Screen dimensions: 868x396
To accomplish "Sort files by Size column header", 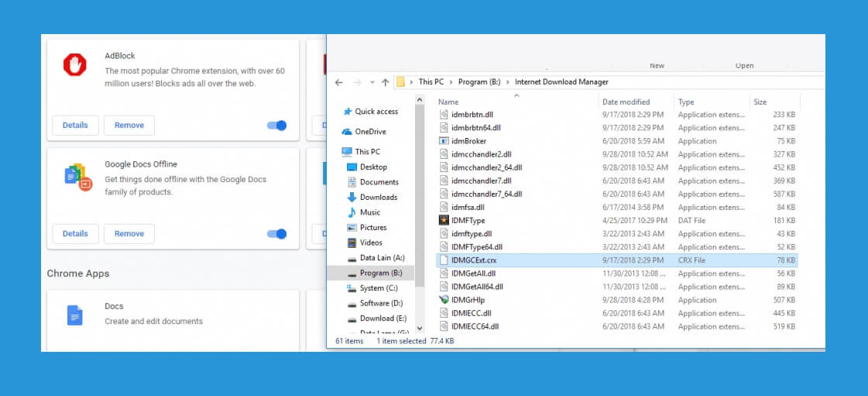I will point(760,102).
